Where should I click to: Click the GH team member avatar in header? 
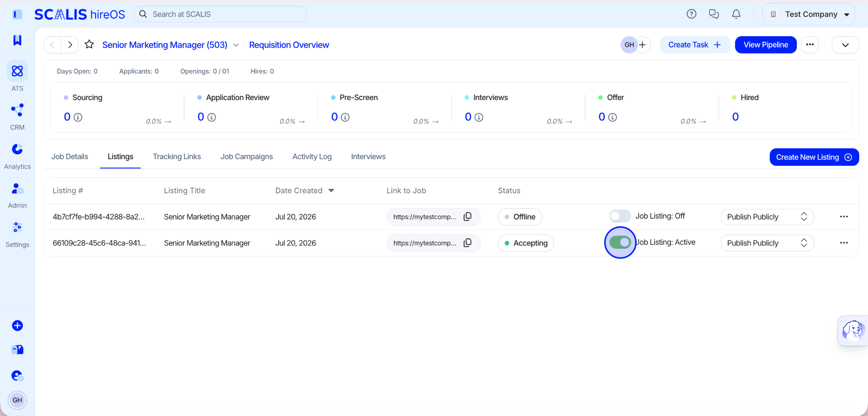[629, 45]
